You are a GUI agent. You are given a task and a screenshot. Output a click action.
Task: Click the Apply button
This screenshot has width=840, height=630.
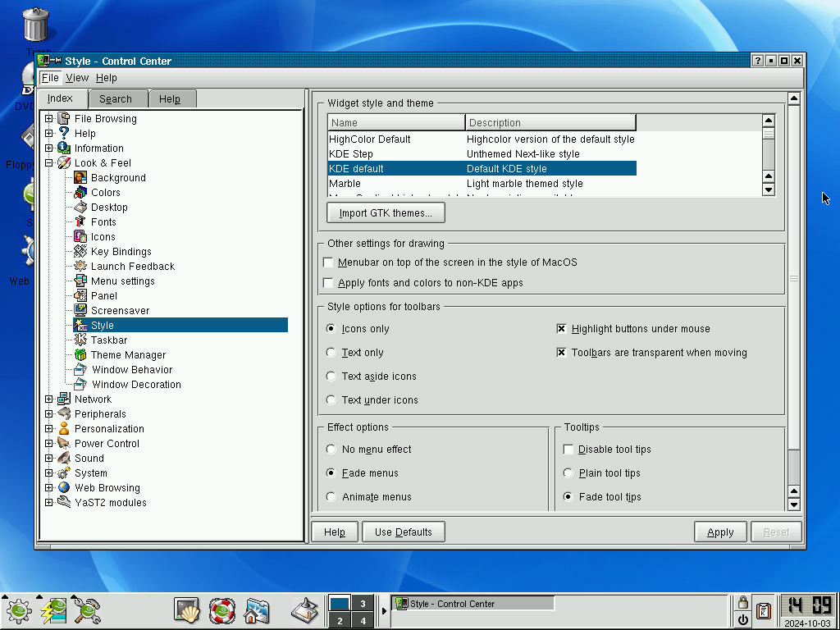[720, 532]
